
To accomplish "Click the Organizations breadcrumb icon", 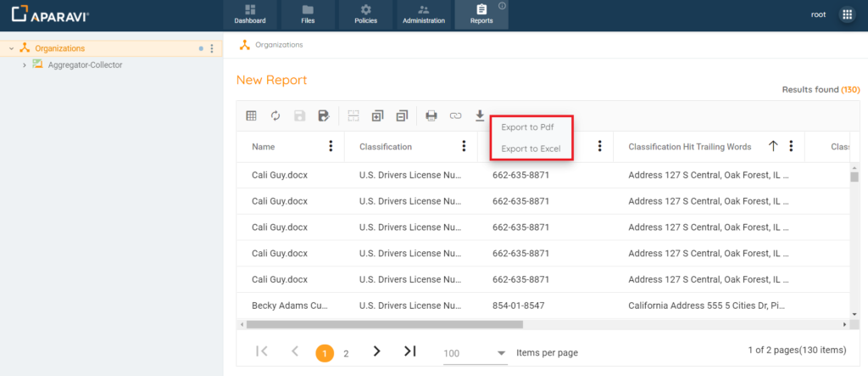I will pyautogui.click(x=244, y=45).
